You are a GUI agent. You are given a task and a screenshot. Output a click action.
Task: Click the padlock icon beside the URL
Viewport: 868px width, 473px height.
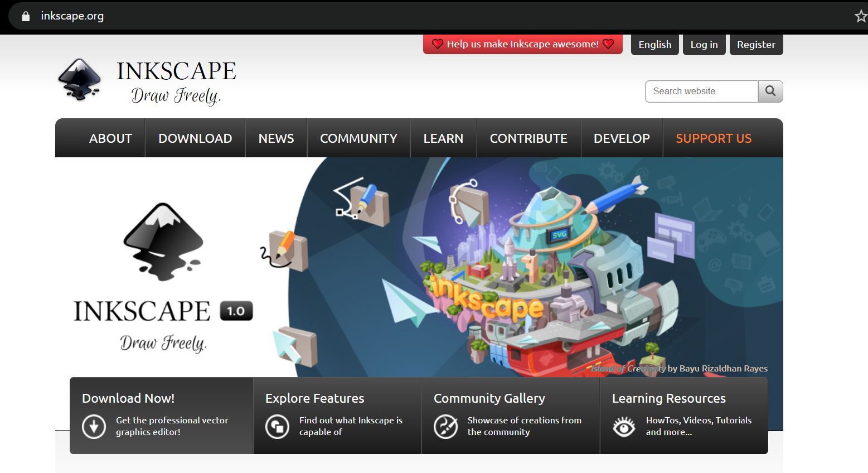[26, 16]
